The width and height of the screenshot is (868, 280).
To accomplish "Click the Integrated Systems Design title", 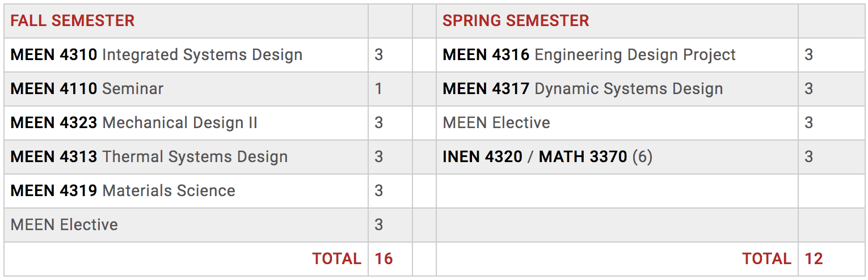I will tap(202, 55).
